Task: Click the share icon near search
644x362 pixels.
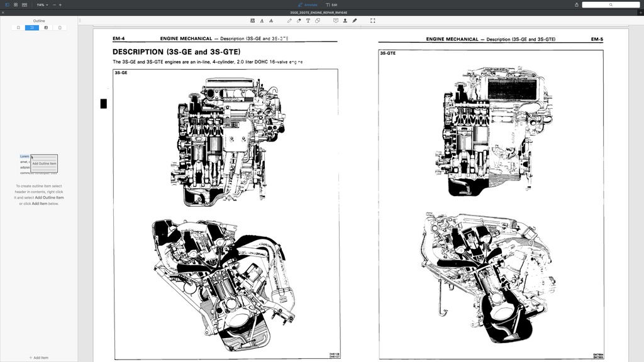Action: (x=577, y=5)
